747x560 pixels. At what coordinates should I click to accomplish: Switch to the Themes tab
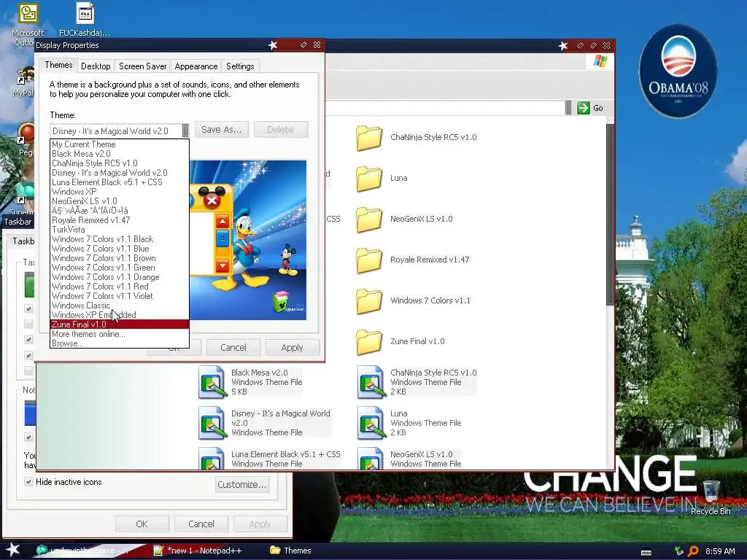(58, 65)
